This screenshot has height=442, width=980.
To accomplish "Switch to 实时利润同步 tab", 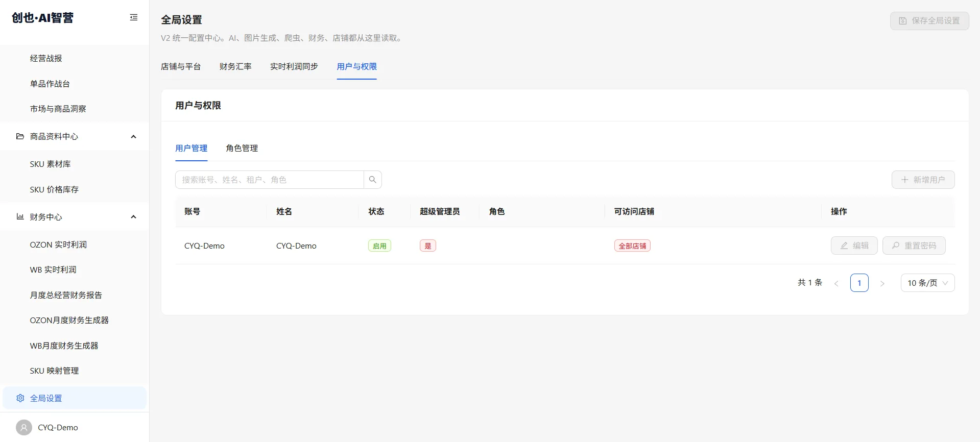I will [x=294, y=66].
